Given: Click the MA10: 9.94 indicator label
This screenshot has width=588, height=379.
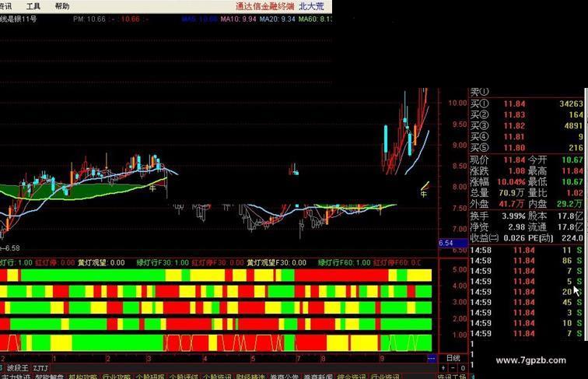Looking at the screenshot, I should point(239,19).
